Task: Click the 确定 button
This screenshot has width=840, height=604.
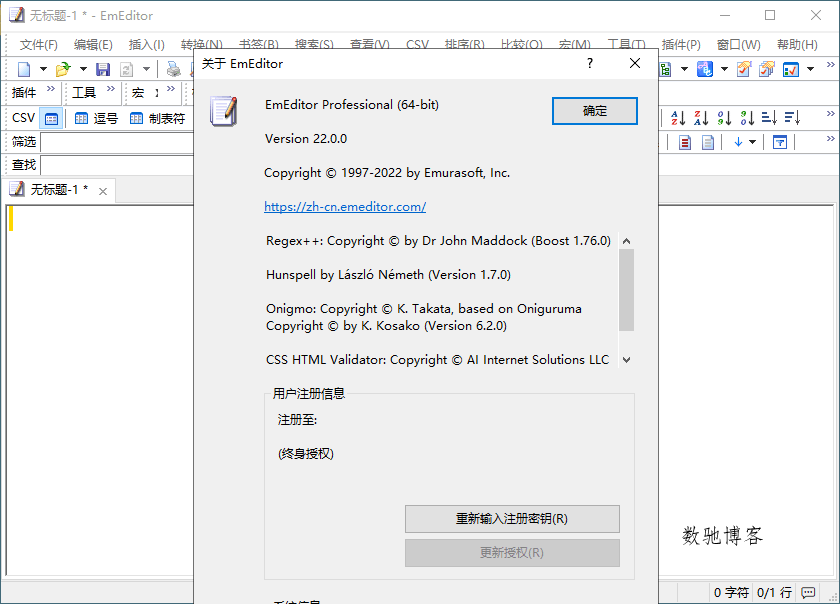Action: click(595, 111)
